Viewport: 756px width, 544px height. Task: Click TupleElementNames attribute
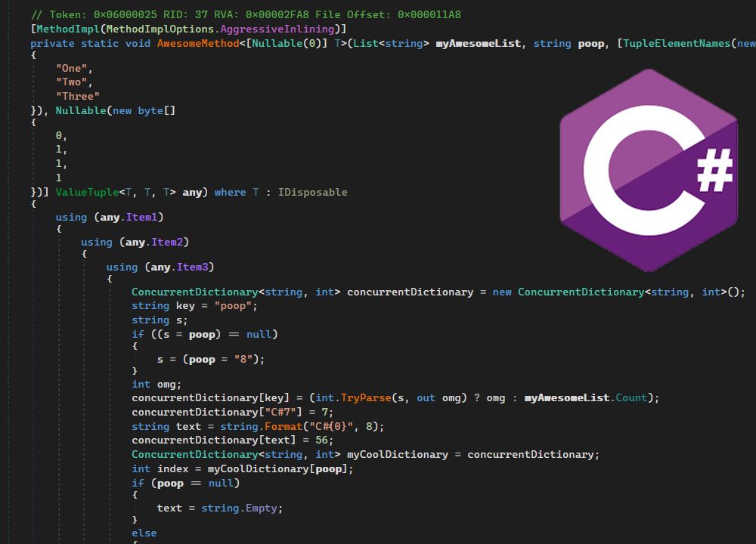(677, 43)
